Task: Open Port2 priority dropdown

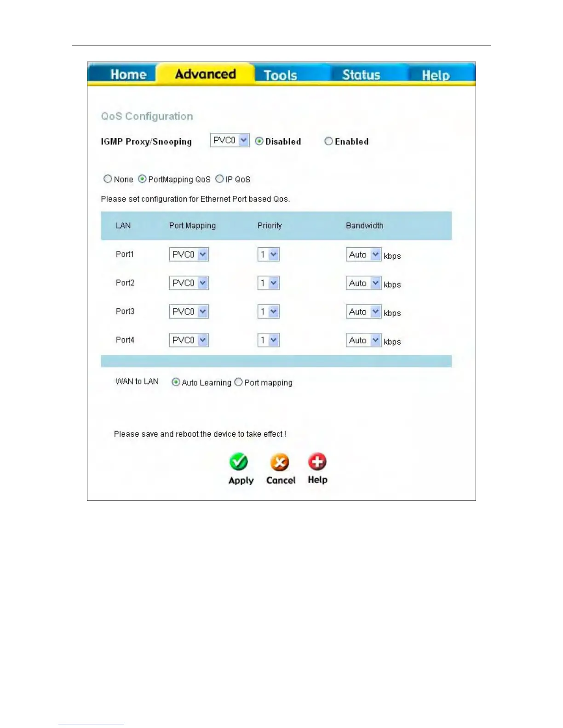Action: (269, 283)
